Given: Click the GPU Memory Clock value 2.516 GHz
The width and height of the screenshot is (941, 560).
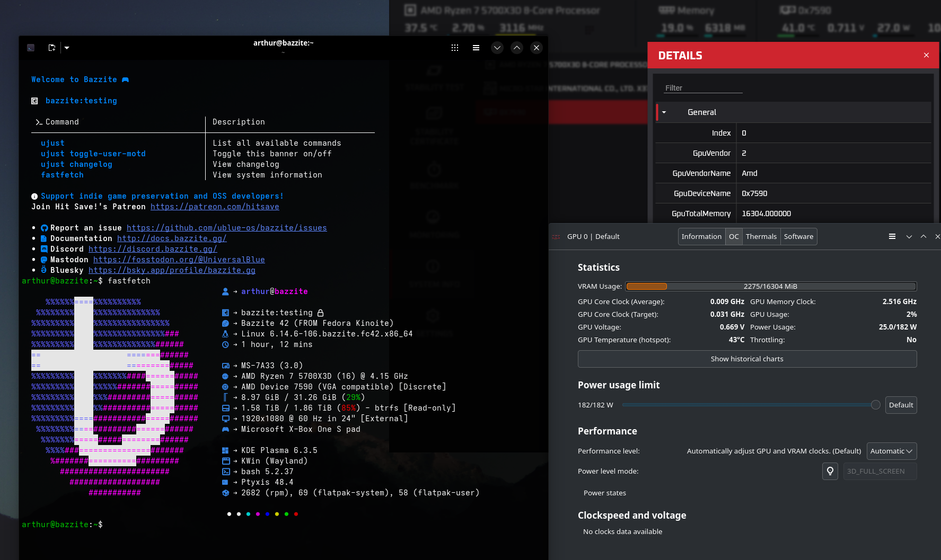Looking at the screenshot, I should [x=899, y=301].
